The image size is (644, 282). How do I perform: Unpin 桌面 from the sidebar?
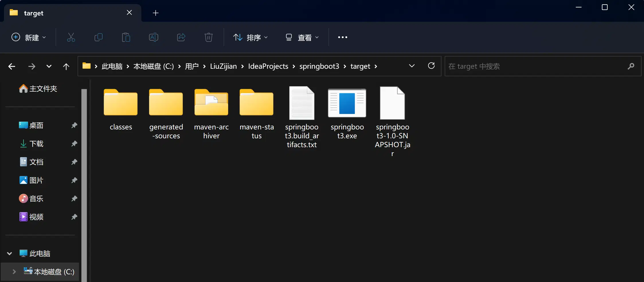pyautogui.click(x=74, y=125)
